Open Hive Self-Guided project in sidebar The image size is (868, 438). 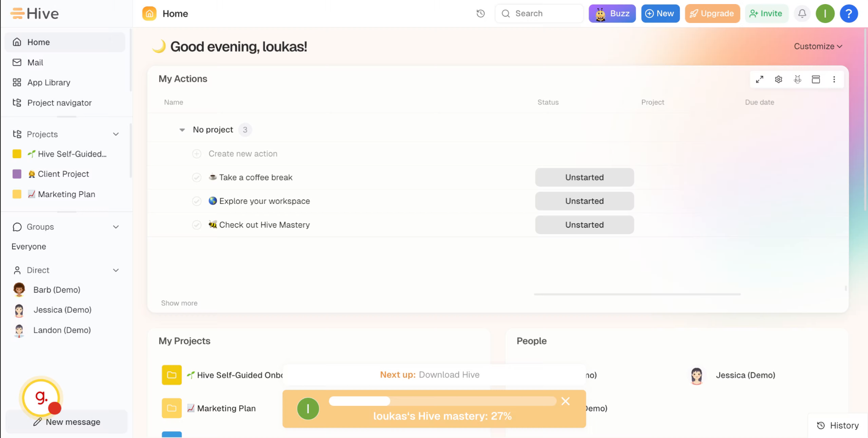[67, 154]
